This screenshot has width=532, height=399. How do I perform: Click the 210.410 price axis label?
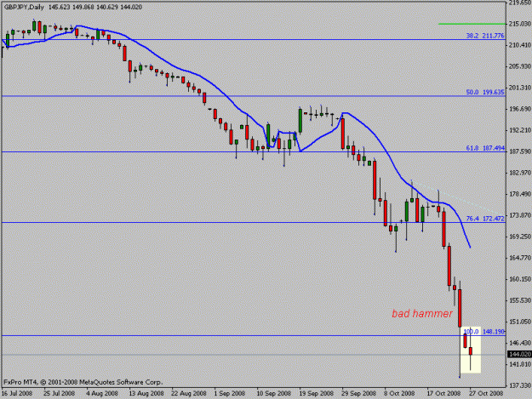click(520, 45)
